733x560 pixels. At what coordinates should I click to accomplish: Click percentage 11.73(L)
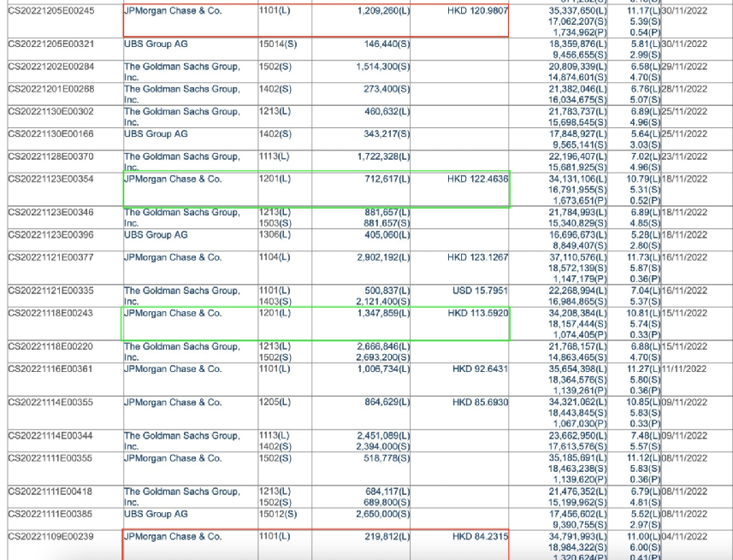tap(644, 257)
